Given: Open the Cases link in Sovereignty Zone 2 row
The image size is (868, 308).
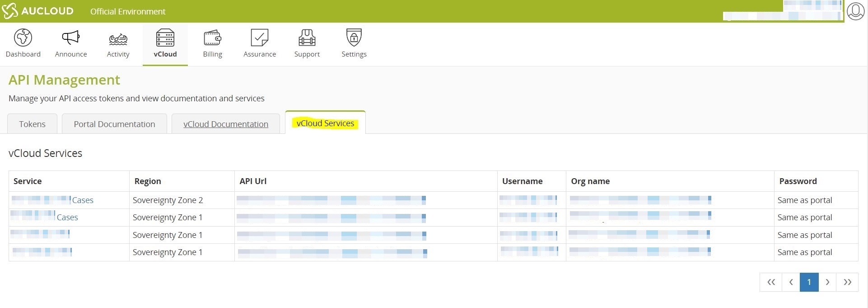Looking at the screenshot, I should [x=83, y=200].
